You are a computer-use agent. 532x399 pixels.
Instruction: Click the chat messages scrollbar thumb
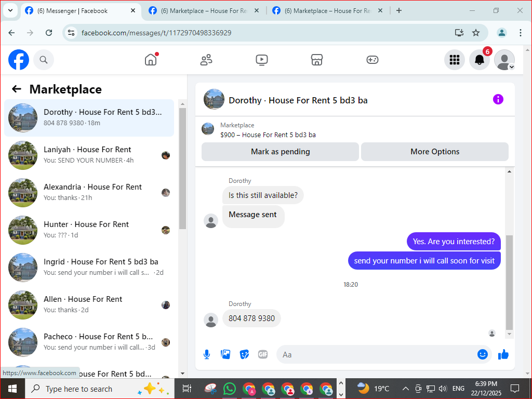509,282
